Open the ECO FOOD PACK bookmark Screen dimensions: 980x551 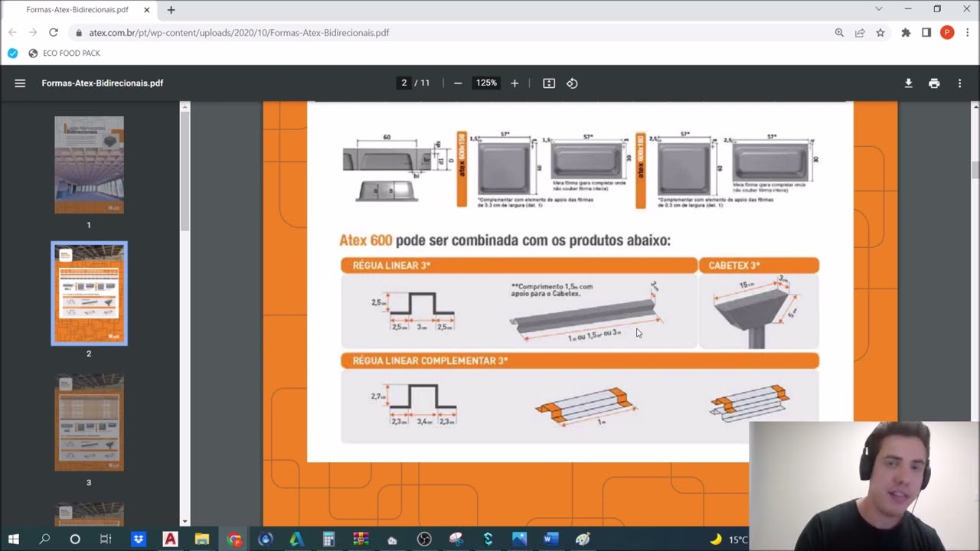(64, 54)
